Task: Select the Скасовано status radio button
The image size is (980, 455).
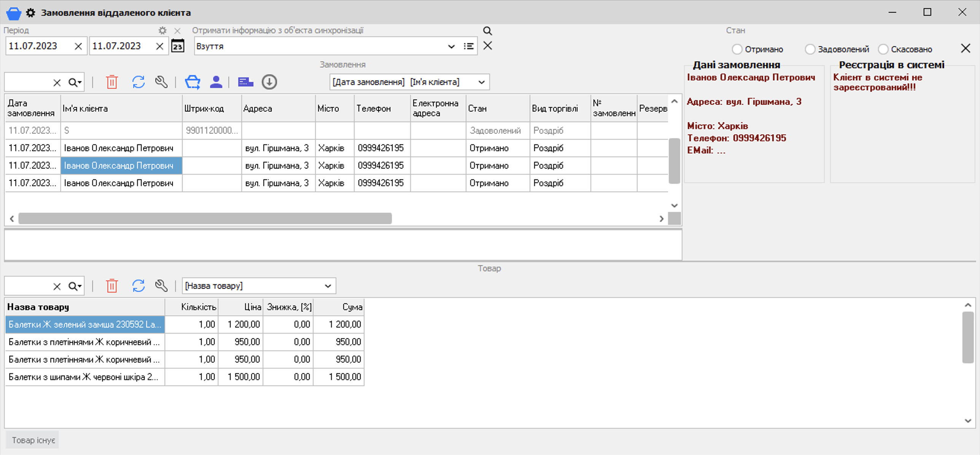Action: 883,49
